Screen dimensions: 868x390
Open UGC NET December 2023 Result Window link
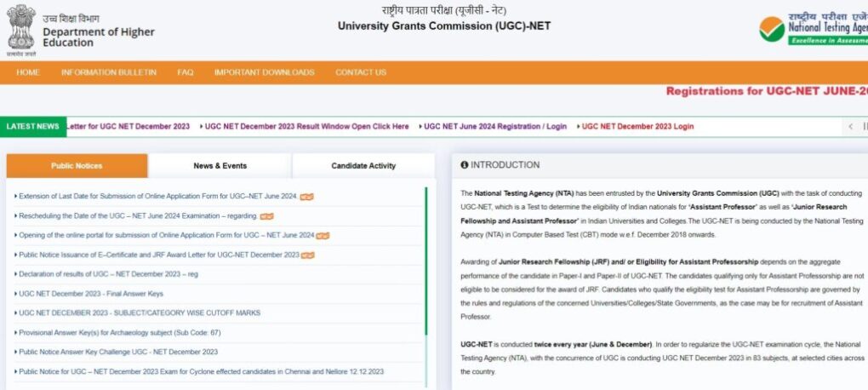tap(305, 126)
